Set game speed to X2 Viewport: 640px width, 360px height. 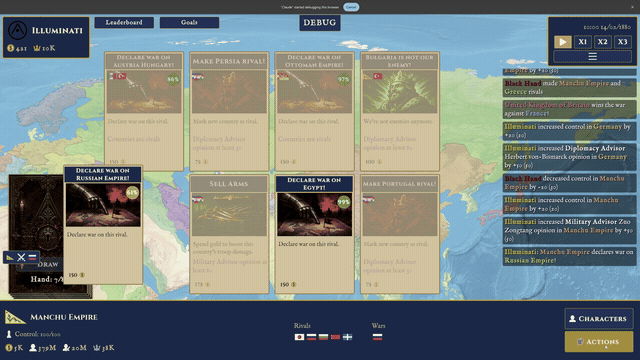pyautogui.click(x=602, y=42)
